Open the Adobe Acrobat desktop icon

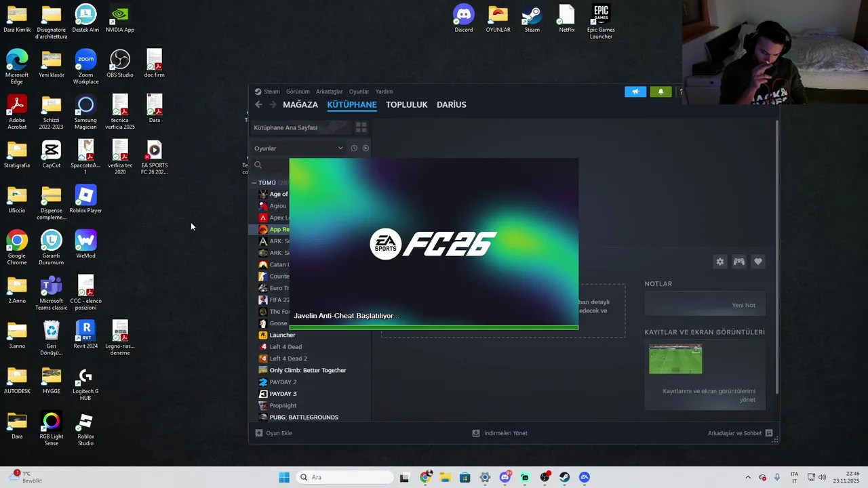click(17, 113)
